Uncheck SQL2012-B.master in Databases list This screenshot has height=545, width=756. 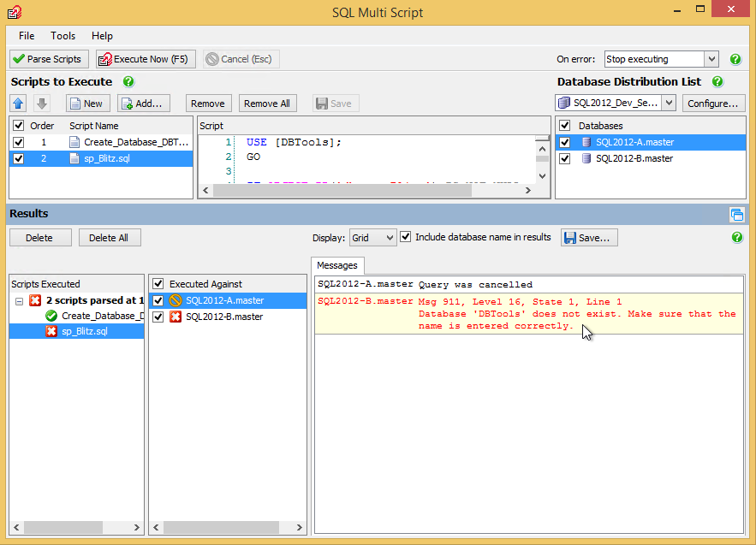coord(564,158)
